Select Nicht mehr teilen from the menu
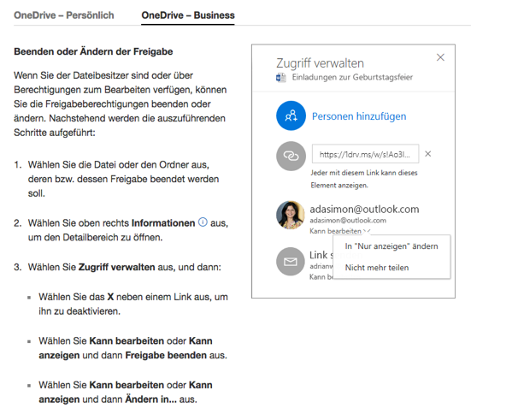This screenshot has height=420, width=518. (376, 268)
